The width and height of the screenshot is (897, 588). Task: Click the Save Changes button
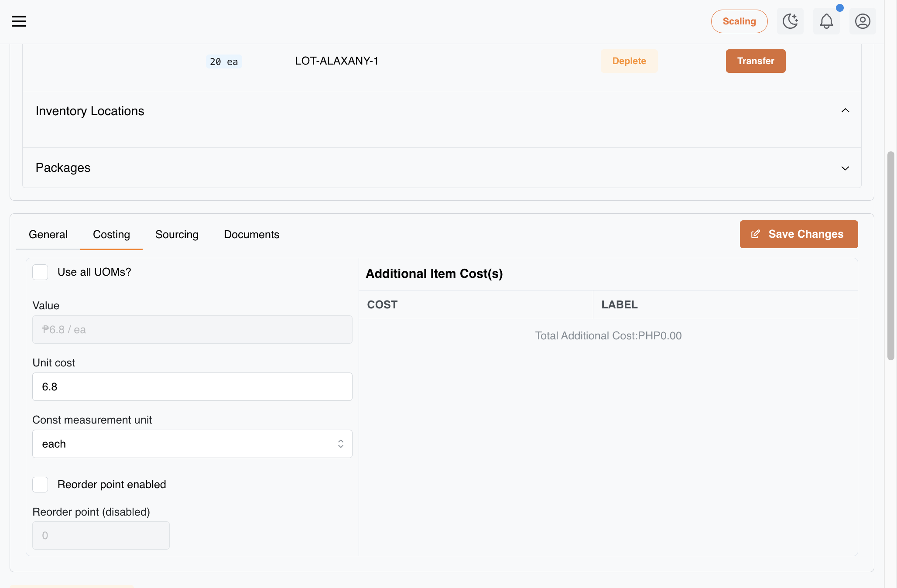click(x=799, y=234)
